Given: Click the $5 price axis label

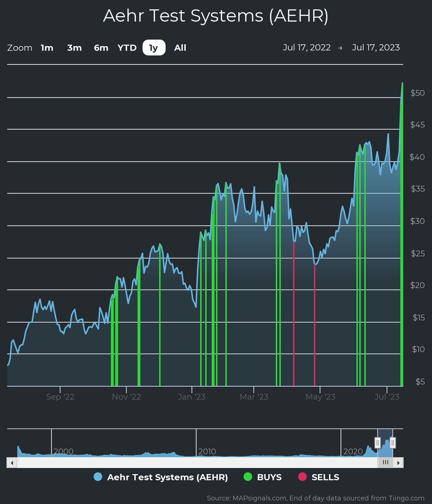Looking at the screenshot, I should click(420, 382).
